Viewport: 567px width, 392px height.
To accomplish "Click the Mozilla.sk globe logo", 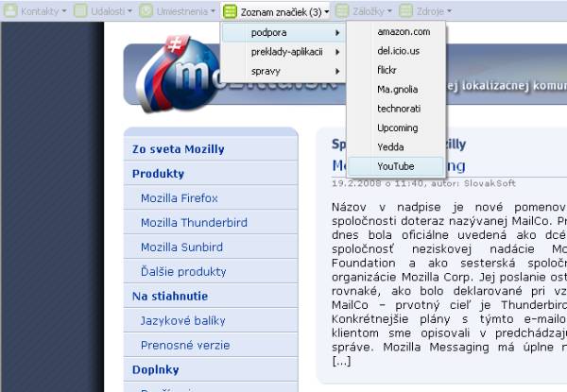I will (178, 74).
